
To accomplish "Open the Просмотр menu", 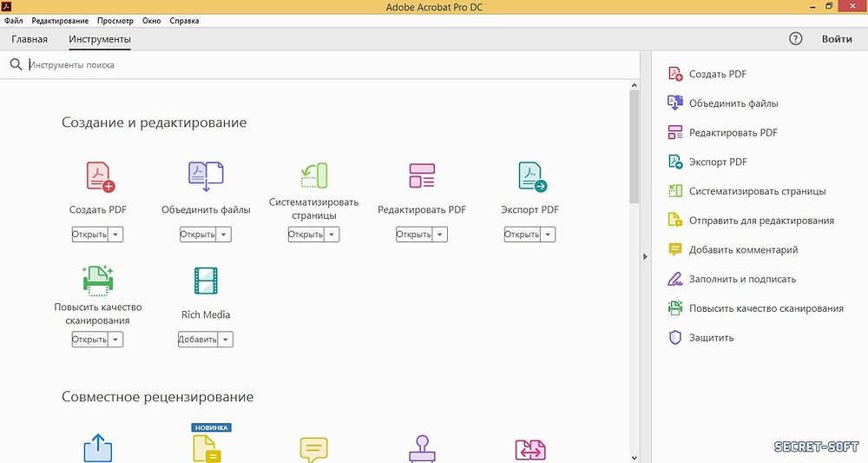I will (x=115, y=21).
